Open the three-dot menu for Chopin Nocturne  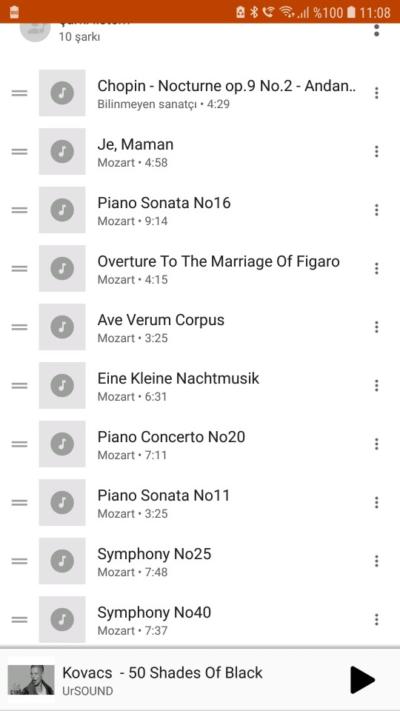[x=376, y=93]
